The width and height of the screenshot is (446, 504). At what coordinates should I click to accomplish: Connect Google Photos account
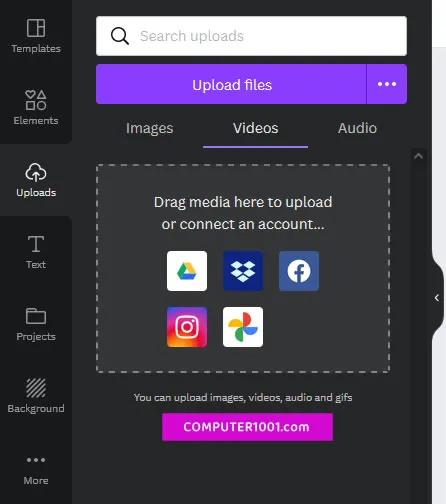pos(243,327)
